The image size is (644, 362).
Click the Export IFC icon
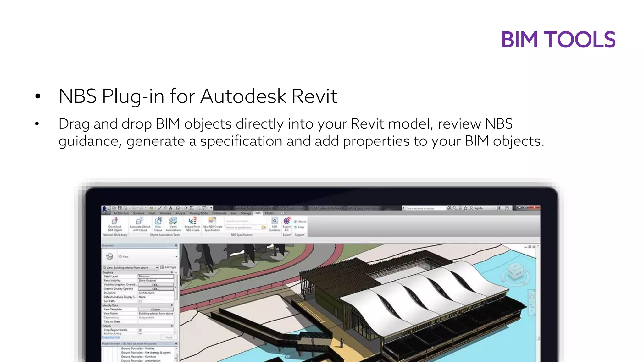pos(286,221)
